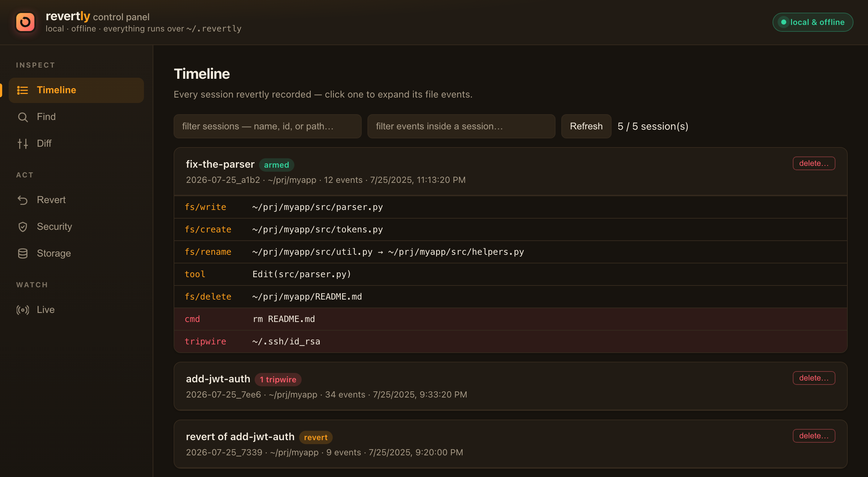The image size is (868, 477).
Task: Expand the add-jwt-auth session
Action: (510, 386)
